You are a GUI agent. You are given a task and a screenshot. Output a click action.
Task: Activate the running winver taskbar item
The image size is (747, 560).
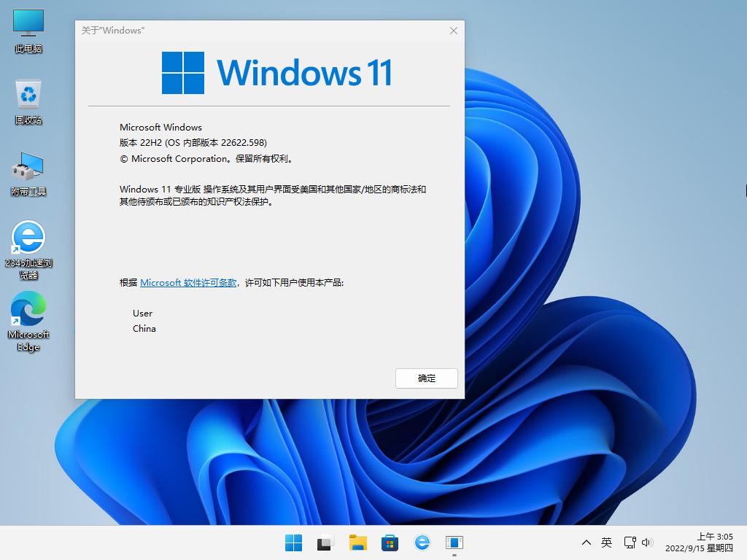(x=454, y=542)
